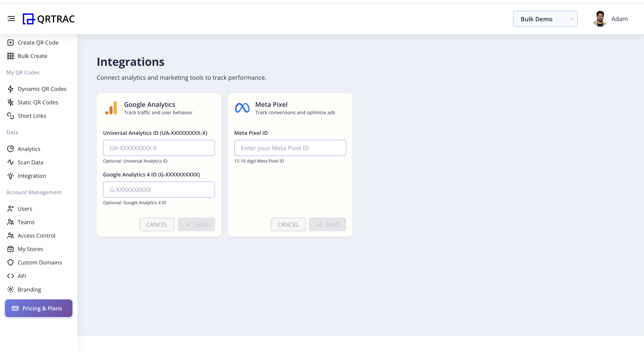The height and width of the screenshot is (352, 644).
Task: Select the Analytics pie chart icon
Action: pos(11,149)
